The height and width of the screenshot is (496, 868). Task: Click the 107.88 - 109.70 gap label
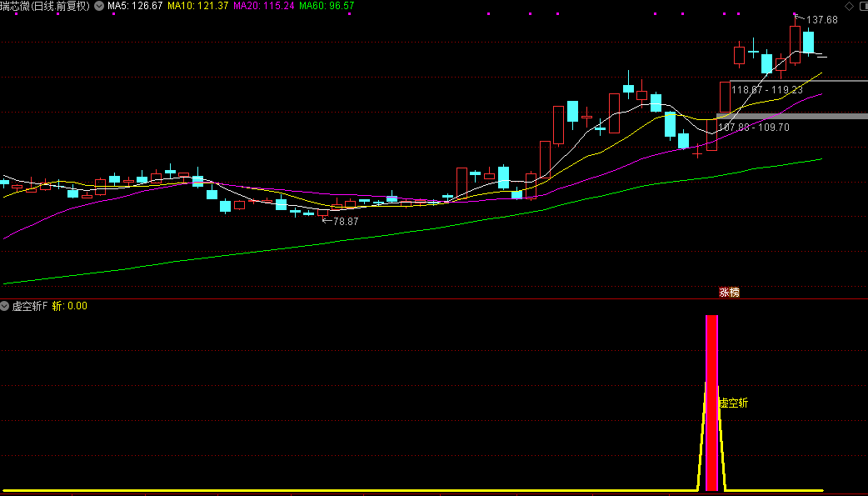point(753,128)
